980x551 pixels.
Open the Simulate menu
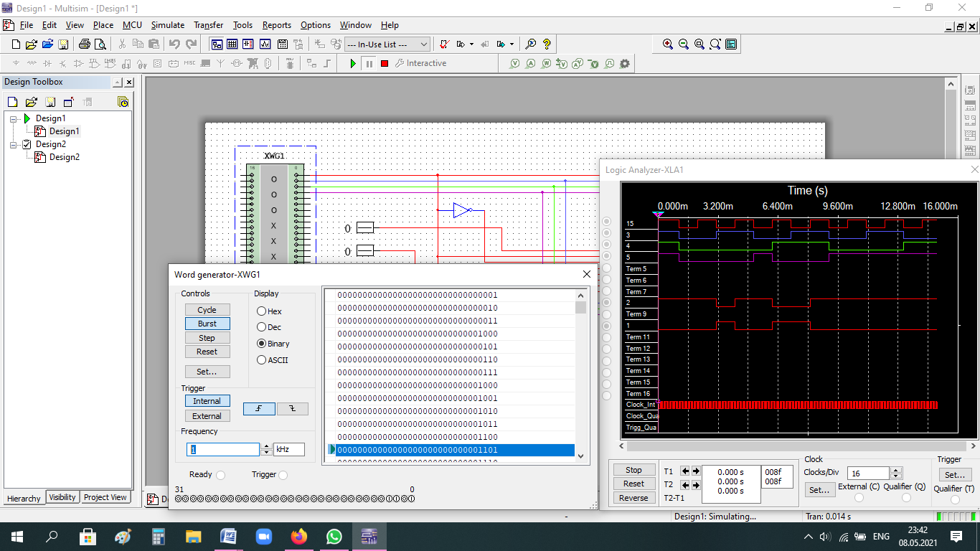click(x=167, y=25)
